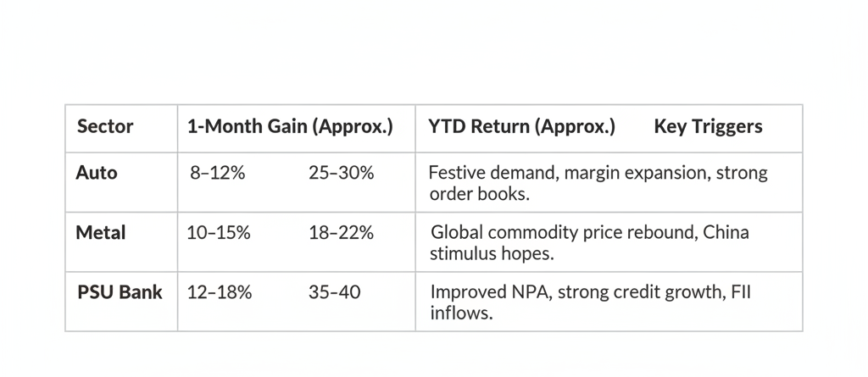Screen dimensions: 868x377
Task: Click the 1-Month Gain (Approx.) header
Action: [x=290, y=127]
